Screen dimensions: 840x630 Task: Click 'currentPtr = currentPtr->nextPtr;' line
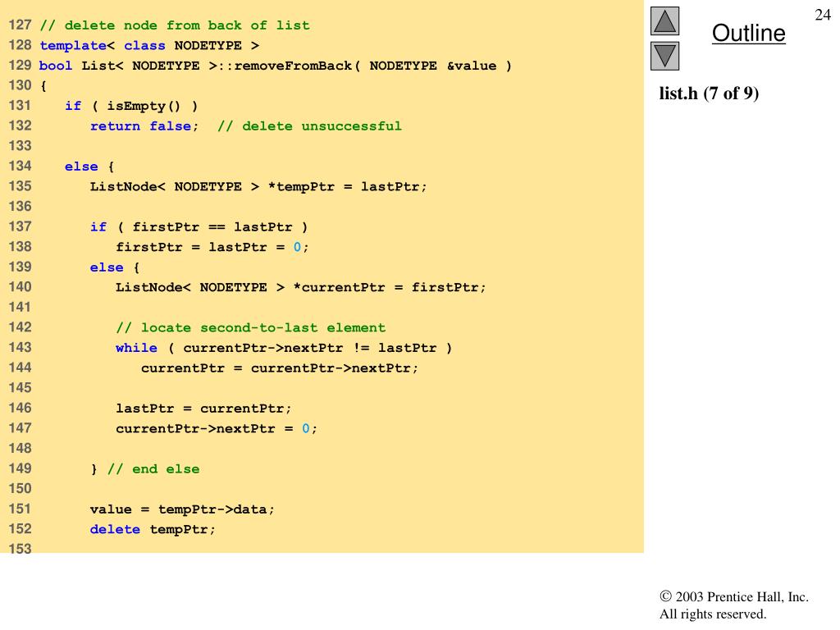coord(280,368)
